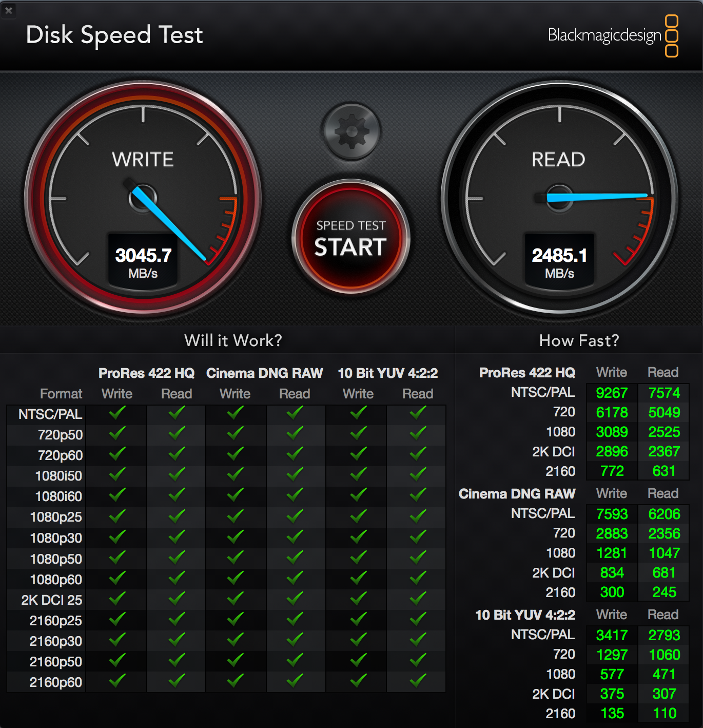Start the speed test
703x728 pixels.
tap(351, 237)
